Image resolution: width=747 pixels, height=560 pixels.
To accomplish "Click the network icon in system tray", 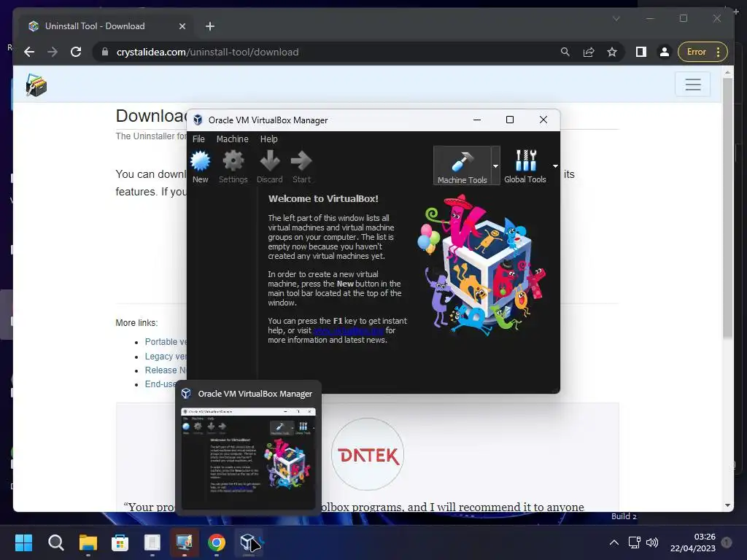I will 634,542.
